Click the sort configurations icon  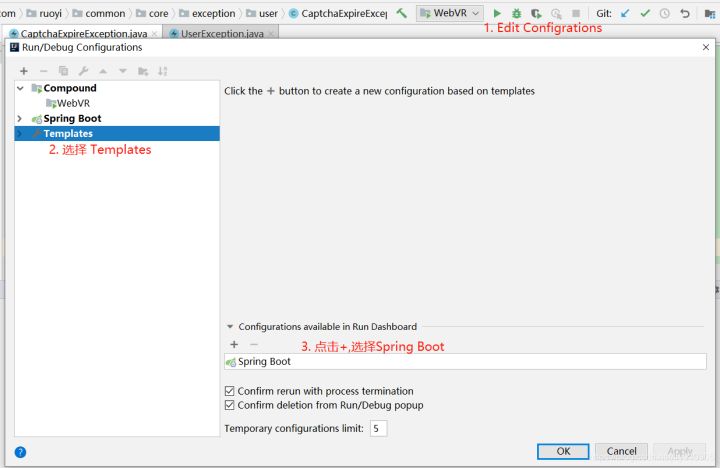[163, 71]
